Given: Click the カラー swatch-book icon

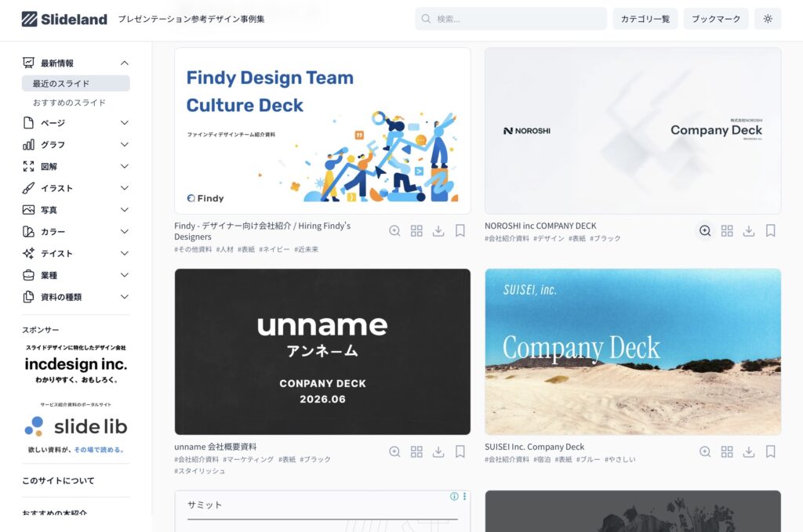Looking at the screenshot, I should point(29,232).
